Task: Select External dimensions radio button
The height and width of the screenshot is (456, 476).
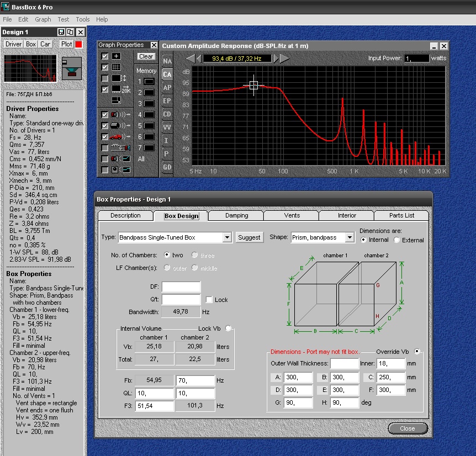Action: point(396,240)
